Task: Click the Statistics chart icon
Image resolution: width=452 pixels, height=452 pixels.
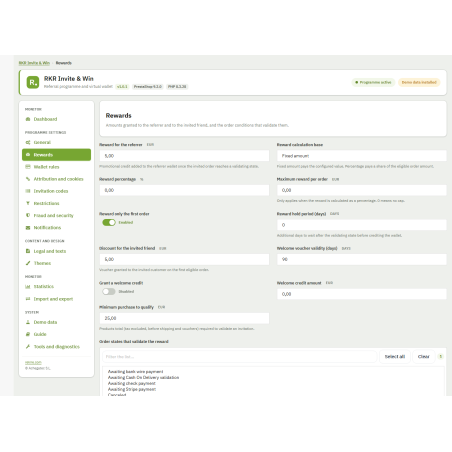Action: click(28, 287)
